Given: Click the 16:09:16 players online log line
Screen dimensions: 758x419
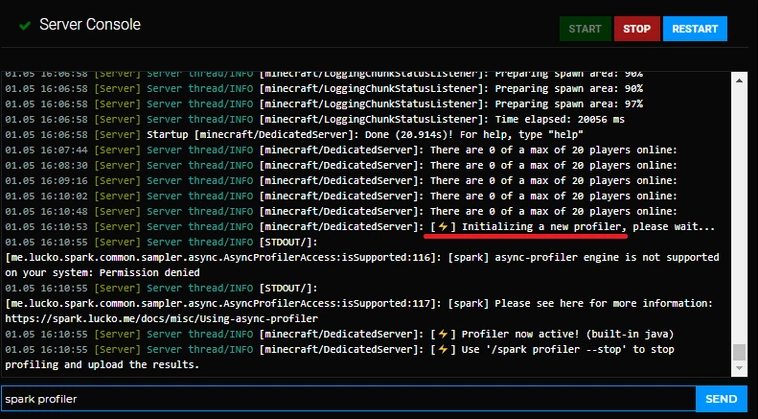Looking at the screenshot, I should tap(341, 180).
